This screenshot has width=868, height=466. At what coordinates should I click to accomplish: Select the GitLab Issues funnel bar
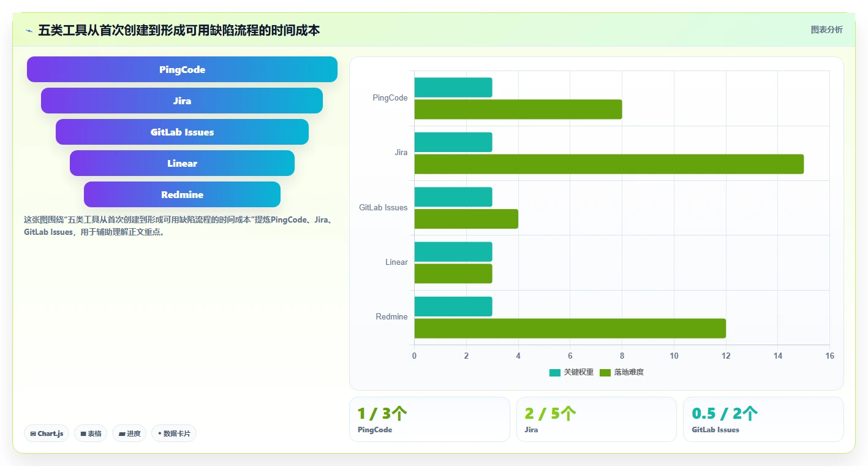(x=182, y=132)
